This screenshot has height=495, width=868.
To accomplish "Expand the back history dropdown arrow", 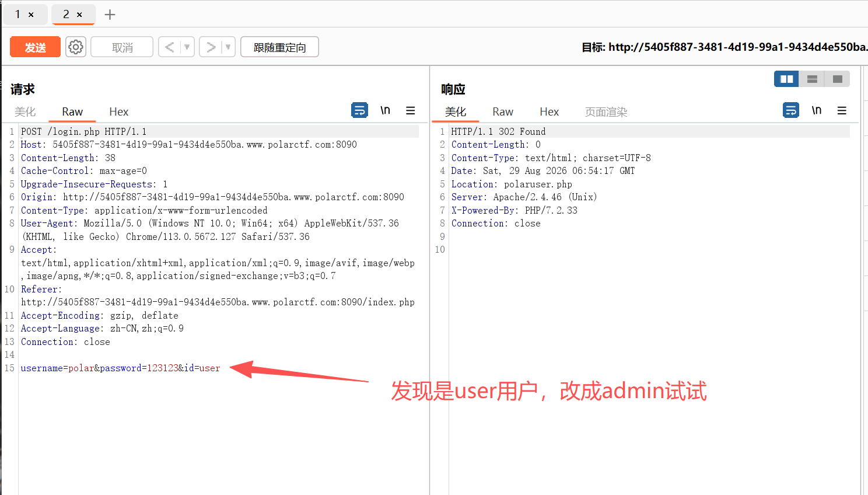I will click(187, 47).
